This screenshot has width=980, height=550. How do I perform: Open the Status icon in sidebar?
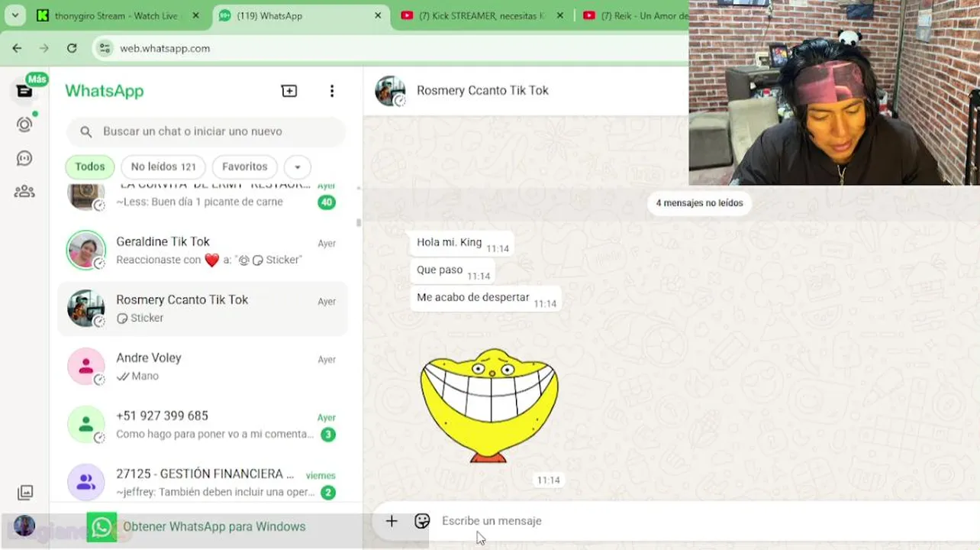click(x=24, y=125)
